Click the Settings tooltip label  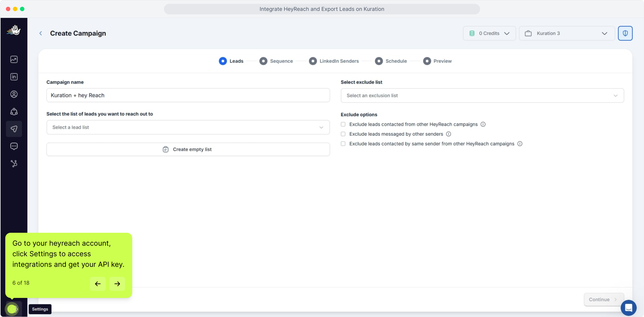coord(40,309)
